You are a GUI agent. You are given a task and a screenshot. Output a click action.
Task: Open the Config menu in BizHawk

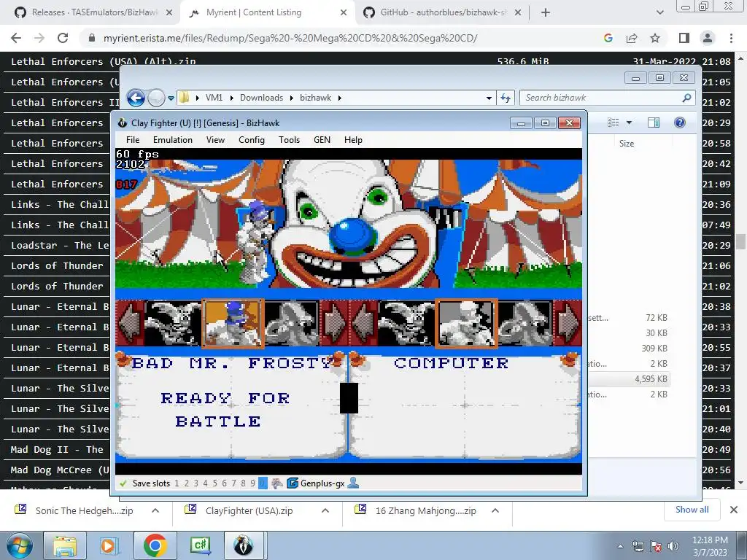point(252,139)
